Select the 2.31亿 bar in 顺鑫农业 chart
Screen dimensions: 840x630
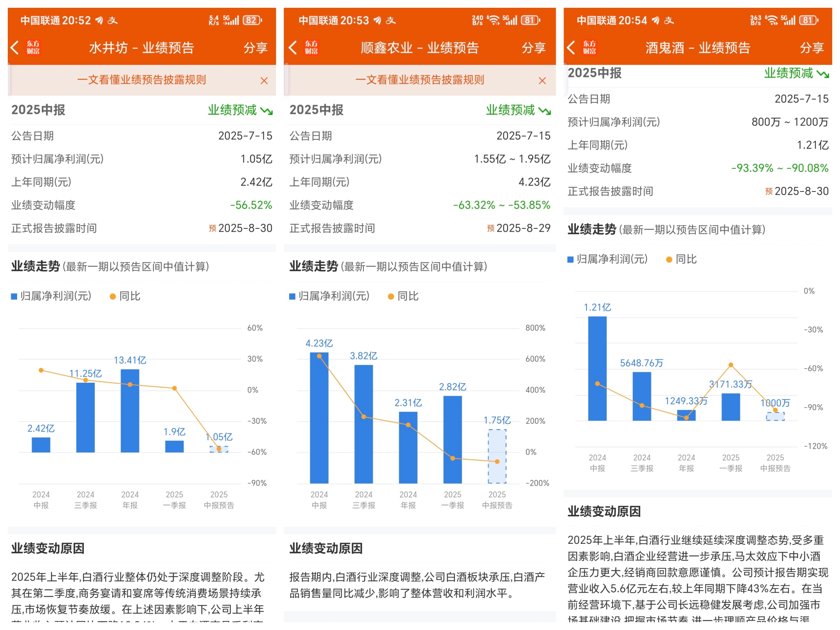coord(408,447)
